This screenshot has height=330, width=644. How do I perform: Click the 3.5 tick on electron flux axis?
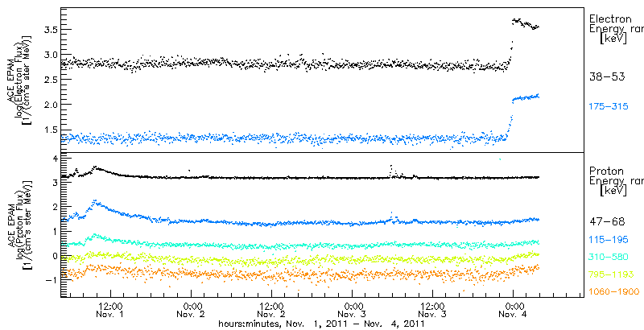(x=49, y=29)
